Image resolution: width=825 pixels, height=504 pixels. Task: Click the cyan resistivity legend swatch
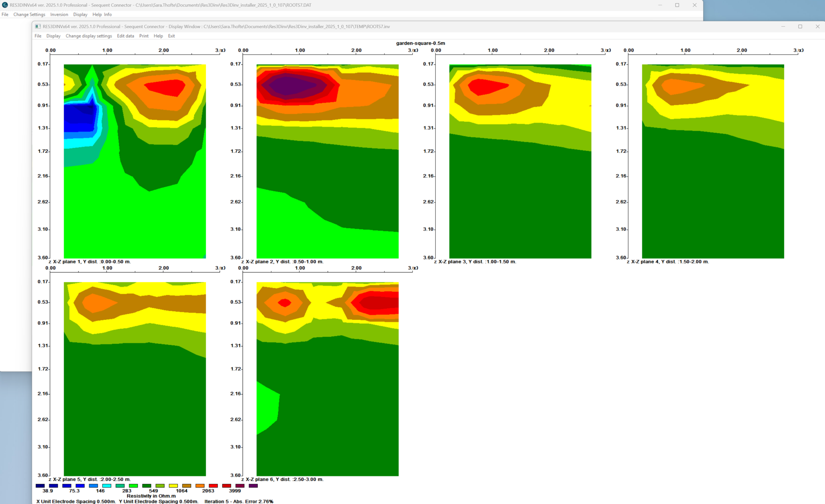[106, 486]
